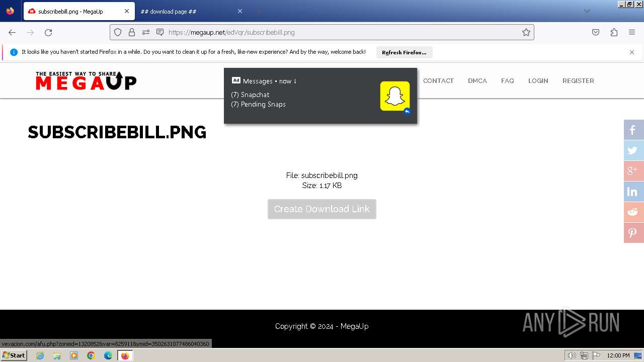Click the taskbar clock showing 12:00 PM
The width and height of the screenshot is (644, 362).
[x=618, y=355]
